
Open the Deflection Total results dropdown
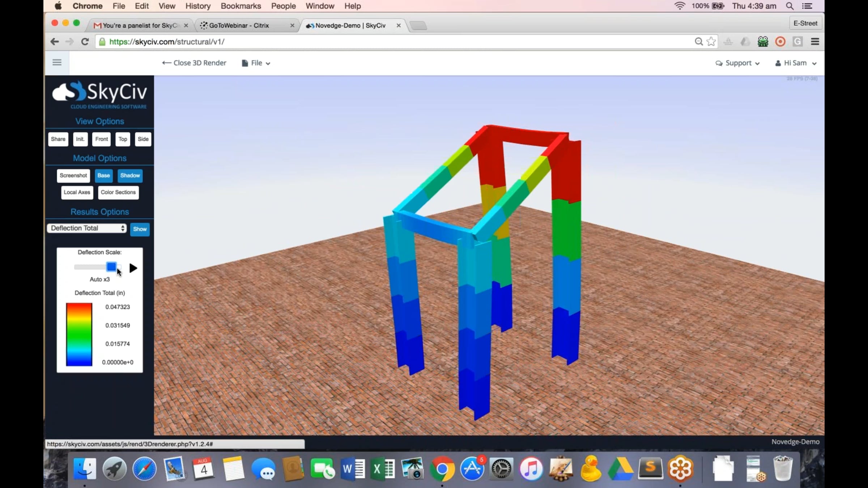tap(87, 228)
